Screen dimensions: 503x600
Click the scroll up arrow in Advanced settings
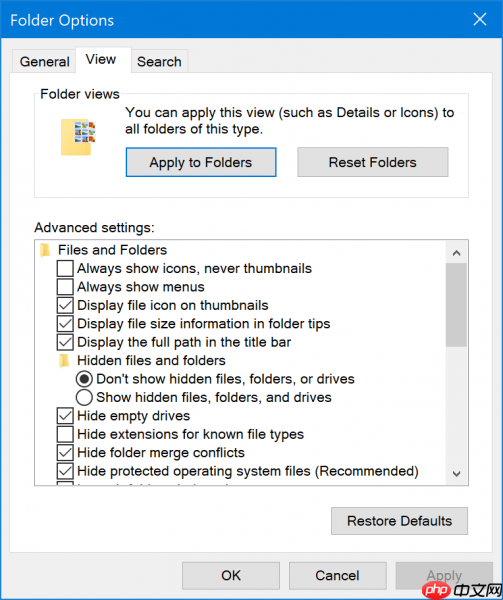pyautogui.click(x=456, y=253)
